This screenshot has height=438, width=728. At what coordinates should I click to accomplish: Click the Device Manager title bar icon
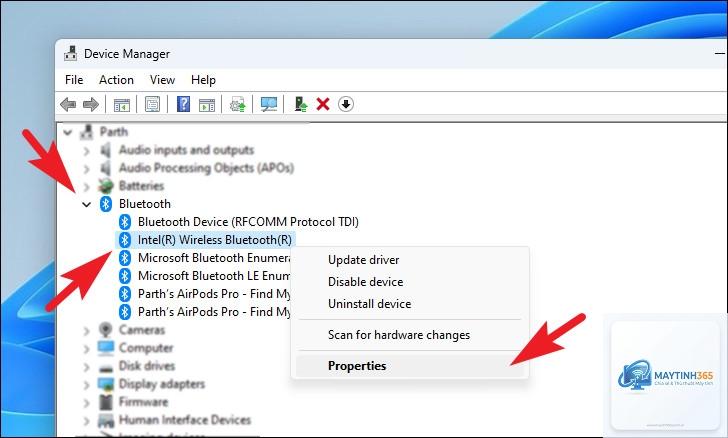point(71,54)
